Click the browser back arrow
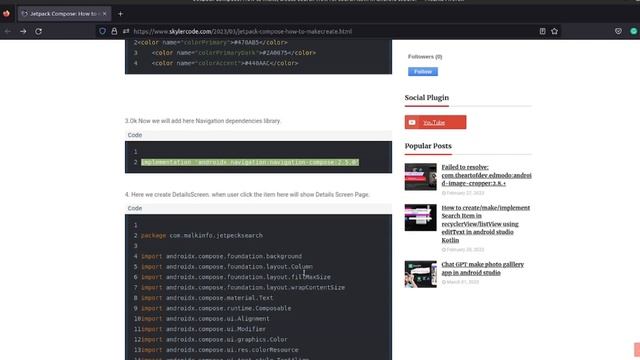Viewport: 640px width, 360px height. 8,31
